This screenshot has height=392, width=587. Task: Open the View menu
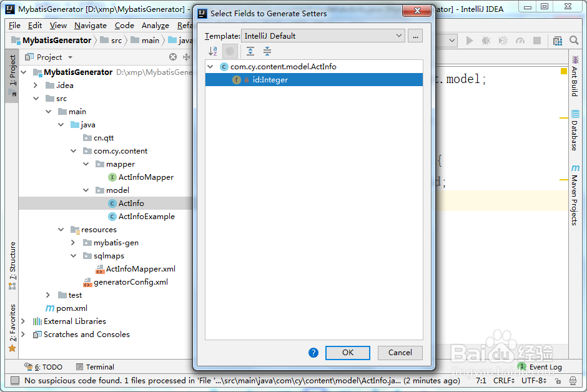point(58,26)
